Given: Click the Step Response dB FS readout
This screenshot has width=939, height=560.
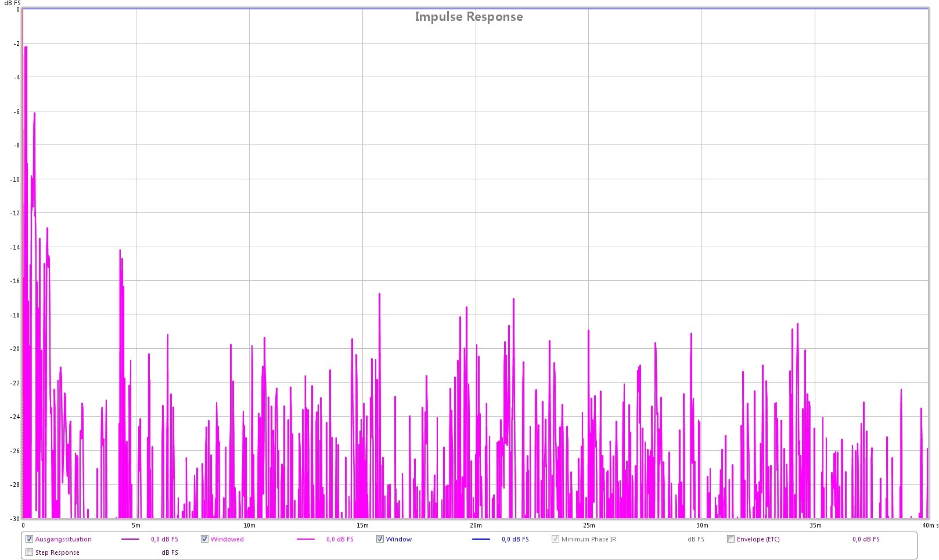Looking at the screenshot, I should point(170,552).
